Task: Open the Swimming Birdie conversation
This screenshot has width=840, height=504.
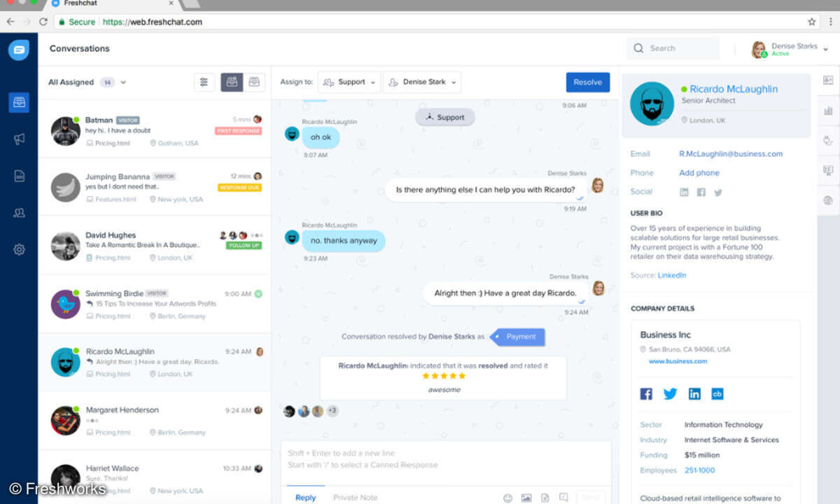Action: point(155,304)
